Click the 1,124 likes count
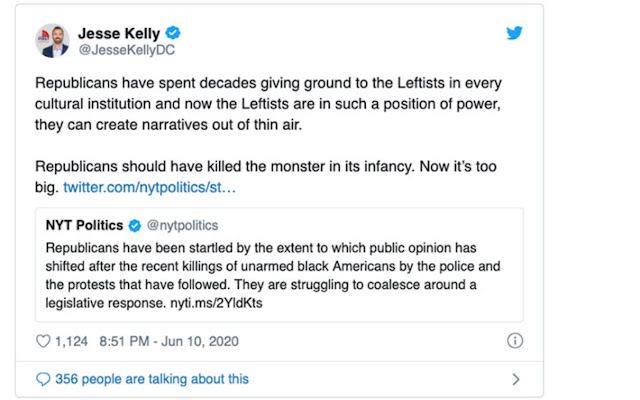Viewport: 640px width, 400px height. [71, 341]
